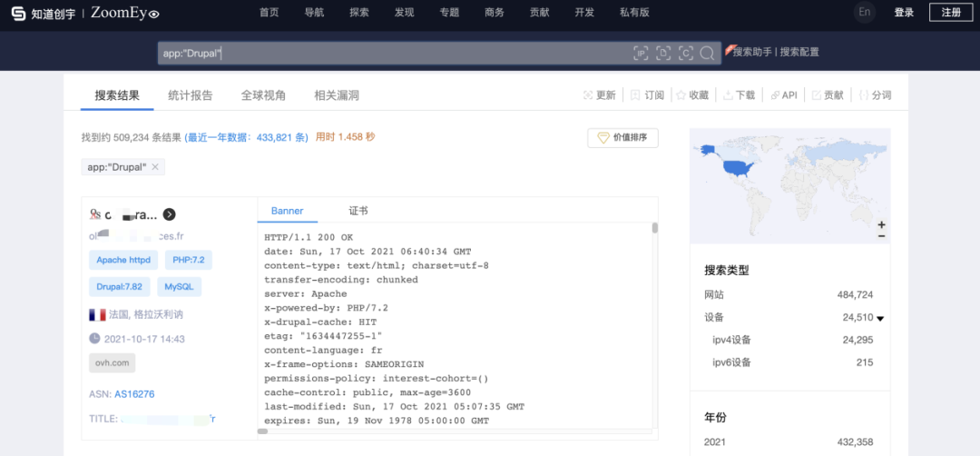Open result detail arrow icon
The width and height of the screenshot is (980, 456).
point(169,214)
